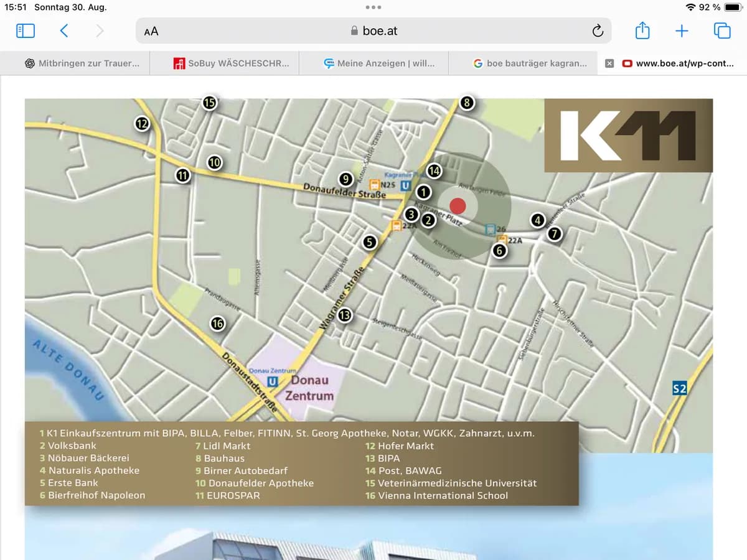Tap the Donau Zentrum U-Bahn icon

[x=273, y=381]
